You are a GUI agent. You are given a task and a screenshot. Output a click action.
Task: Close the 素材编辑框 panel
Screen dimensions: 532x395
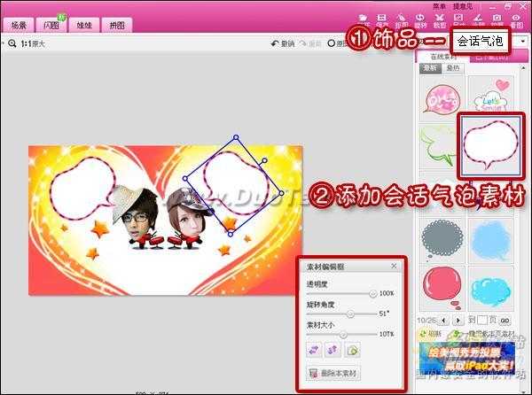click(394, 266)
